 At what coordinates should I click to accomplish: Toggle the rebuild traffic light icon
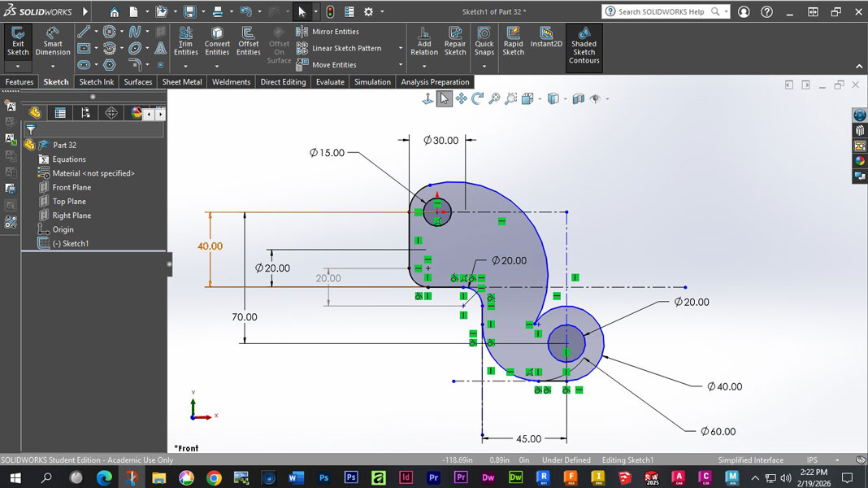point(330,11)
